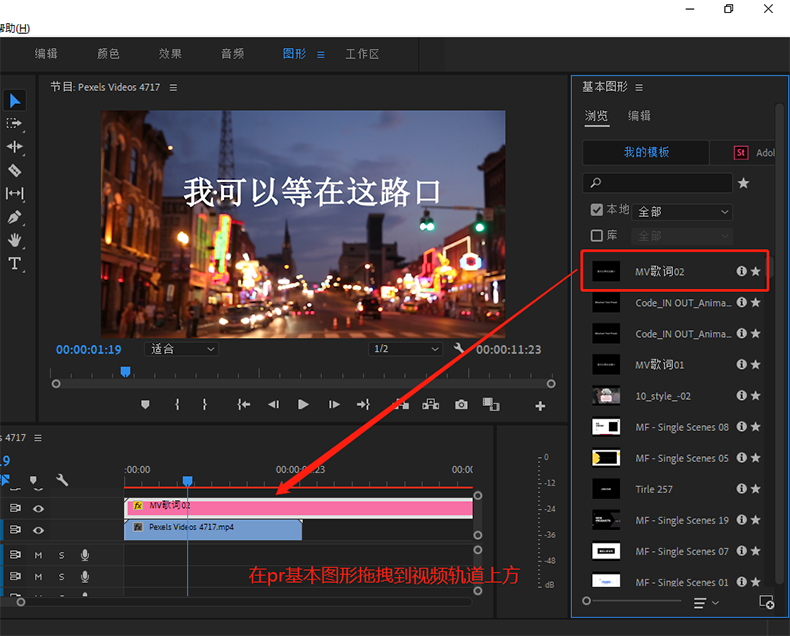Select the Razor tool

point(15,170)
